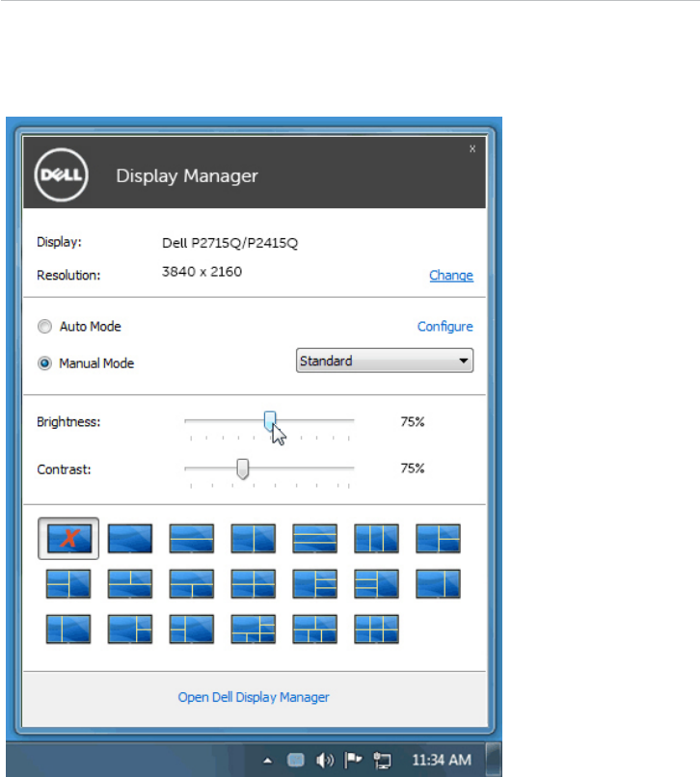Open the volume control in the taskbar
This screenshot has height=777, width=700.
click(325, 760)
